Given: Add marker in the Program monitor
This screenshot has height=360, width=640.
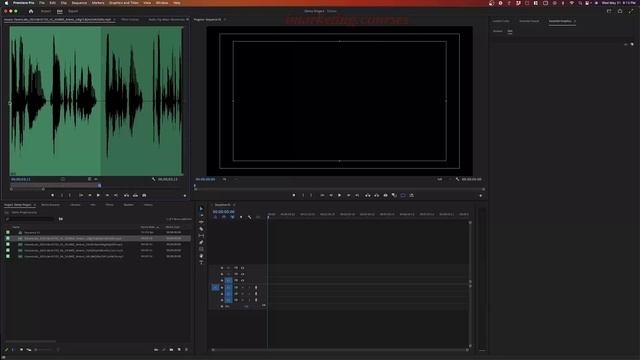Looking at the screenshot, I should pos(293,196).
